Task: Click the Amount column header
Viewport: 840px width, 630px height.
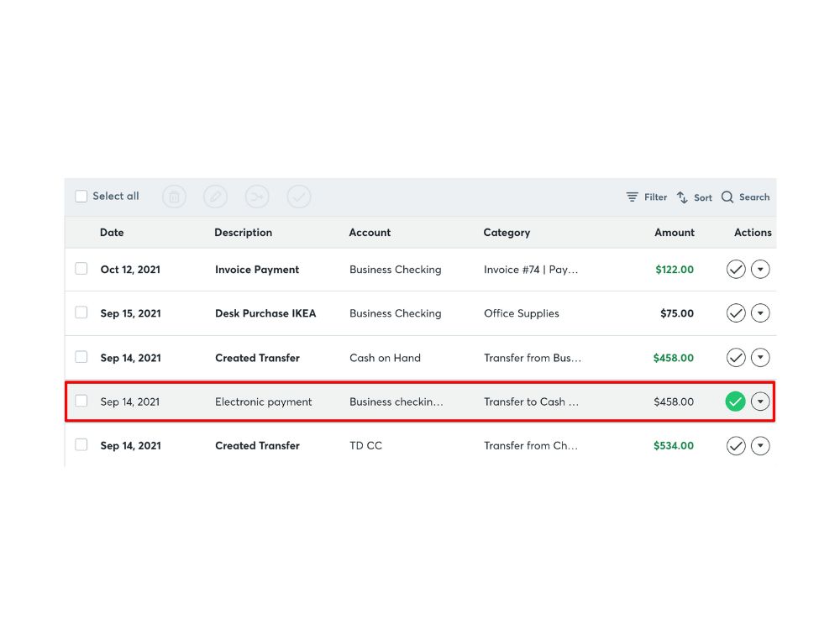Action: point(675,233)
